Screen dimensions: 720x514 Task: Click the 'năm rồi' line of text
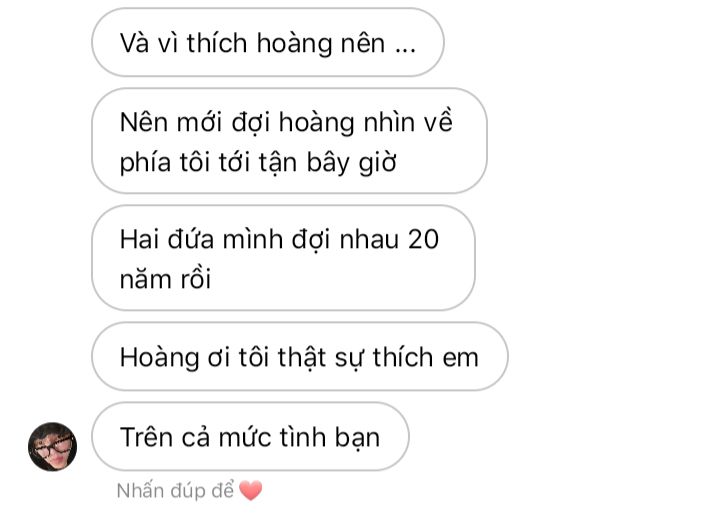[x=165, y=278]
